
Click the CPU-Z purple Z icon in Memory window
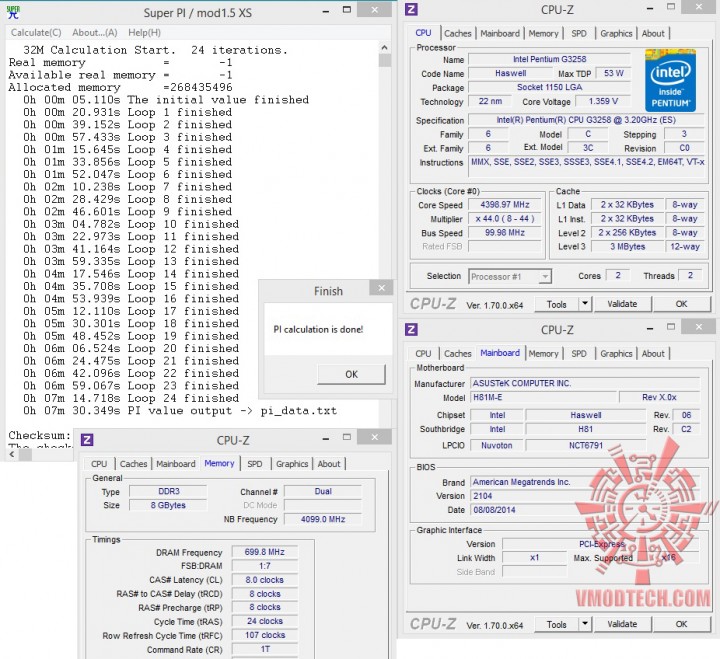[87, 440]
